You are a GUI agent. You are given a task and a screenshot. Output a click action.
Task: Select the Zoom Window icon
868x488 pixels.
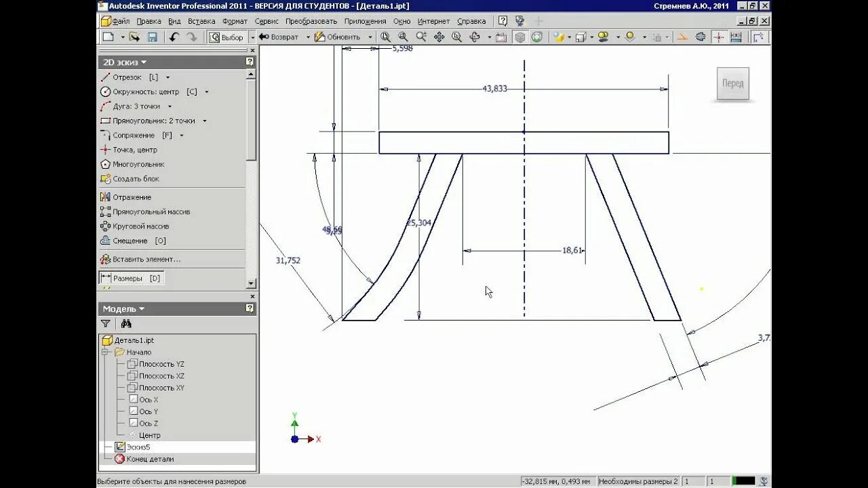[x=403, y=37]
